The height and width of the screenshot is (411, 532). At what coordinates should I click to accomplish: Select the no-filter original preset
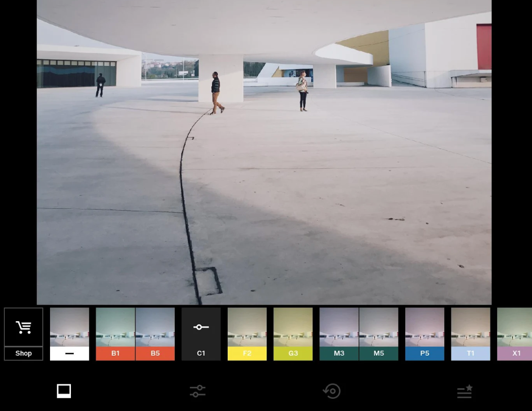[x=69, y=334]
